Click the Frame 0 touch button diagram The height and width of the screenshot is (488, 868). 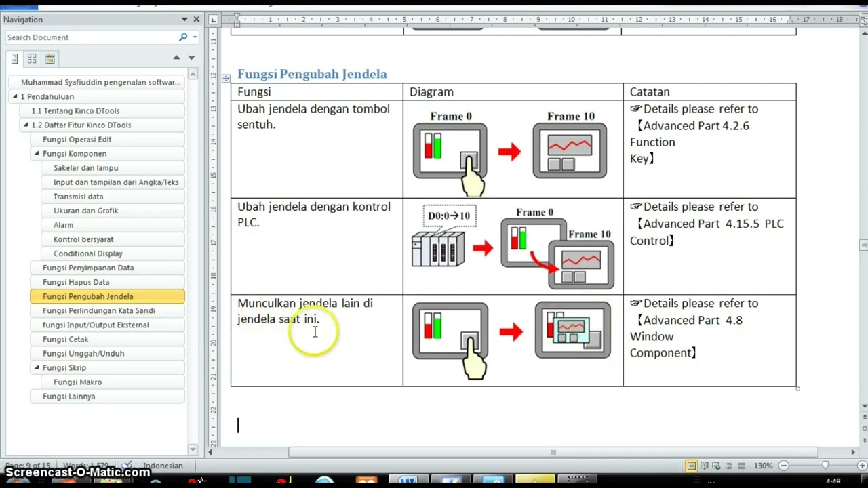450,153
